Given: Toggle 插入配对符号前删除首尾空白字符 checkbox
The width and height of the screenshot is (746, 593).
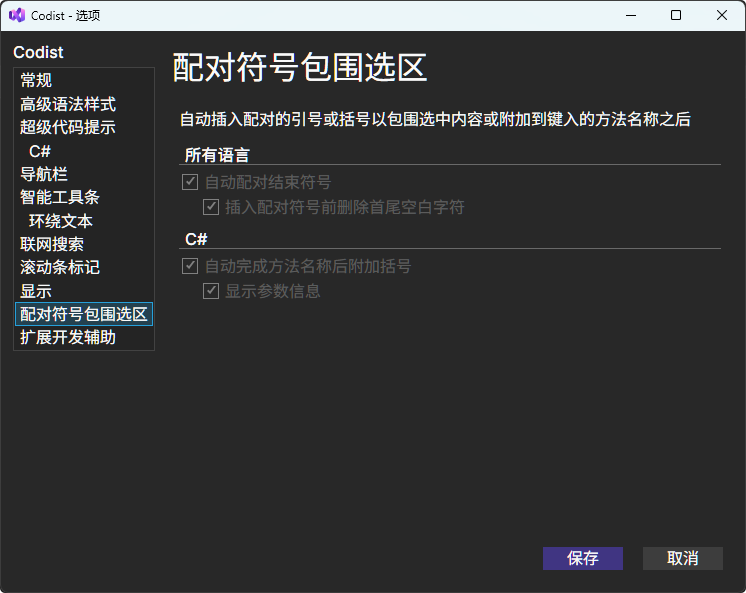Looking at the screenshot, I should (210, 207).
